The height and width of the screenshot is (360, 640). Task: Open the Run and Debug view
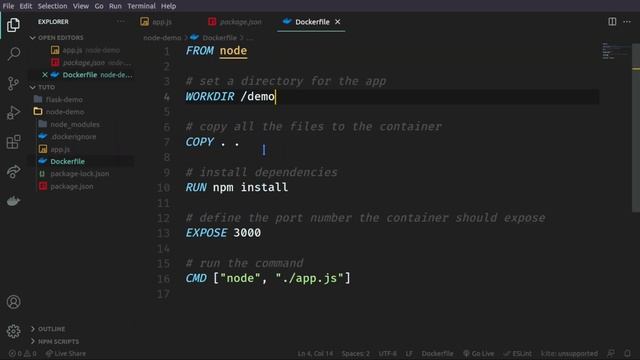[13, 112]
